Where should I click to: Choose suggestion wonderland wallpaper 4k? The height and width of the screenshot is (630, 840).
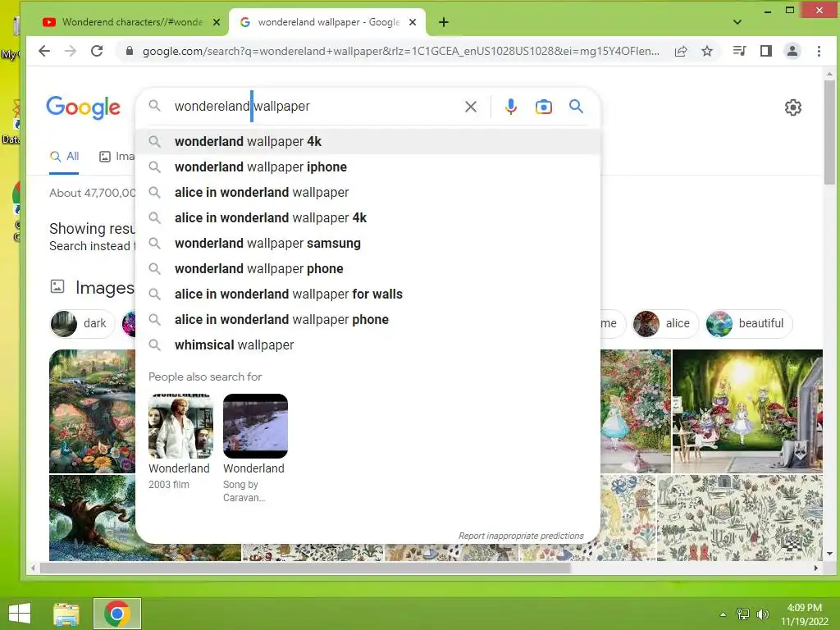(x=368, y=141)
